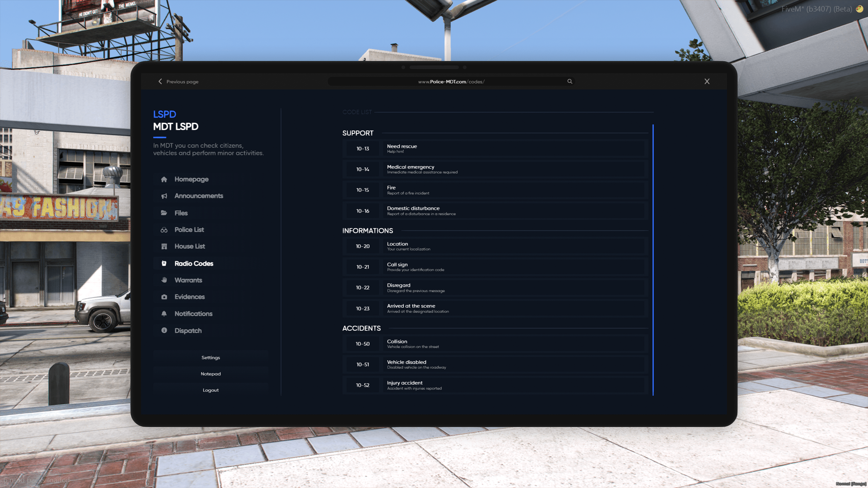
Task: Click the Notifications bell icon
Action: 164,313
